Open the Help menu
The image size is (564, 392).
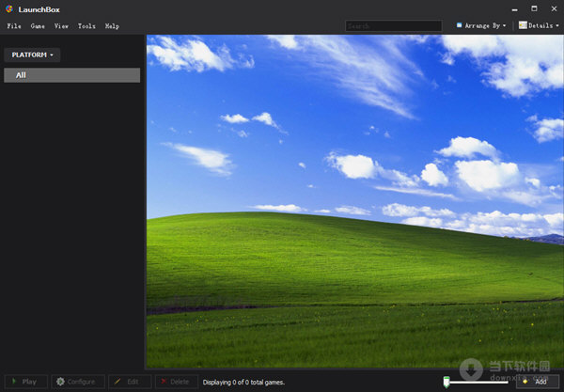[112, 26]
